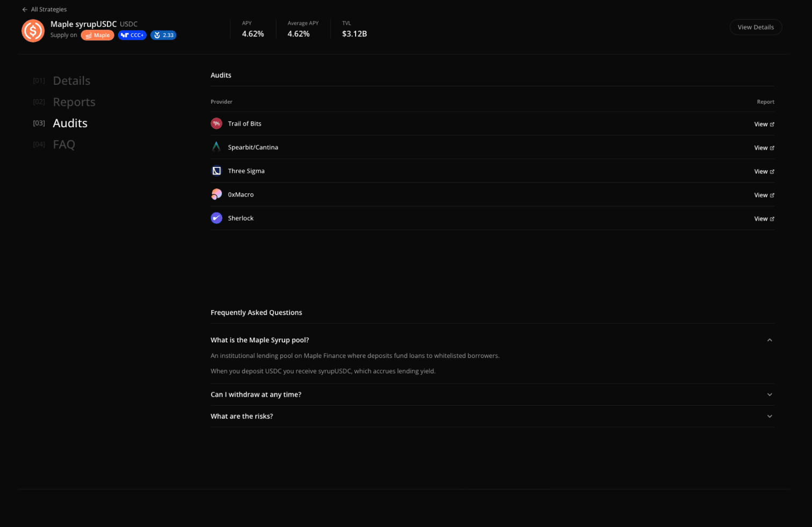The height and width of the screenshot is (527, 812).
Task: Go back to All Strategies
Action: [x=44, y=10]
